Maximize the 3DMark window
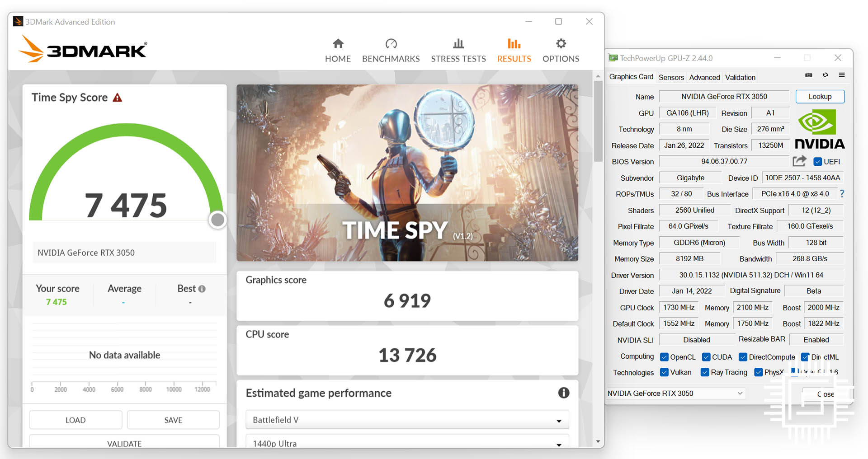Image resolution: width=868 pixels, height=459 pixels. tap(558, 21)
